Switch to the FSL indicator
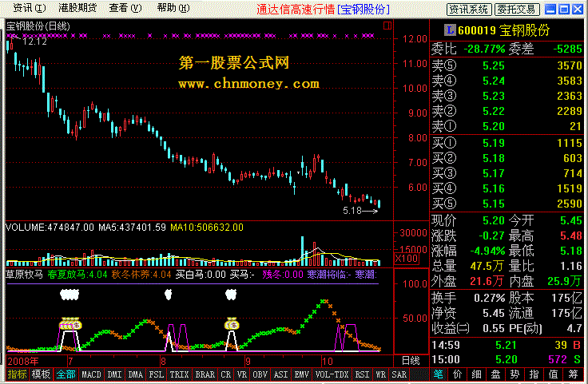The image size is (588, 384). coord(157,374)
